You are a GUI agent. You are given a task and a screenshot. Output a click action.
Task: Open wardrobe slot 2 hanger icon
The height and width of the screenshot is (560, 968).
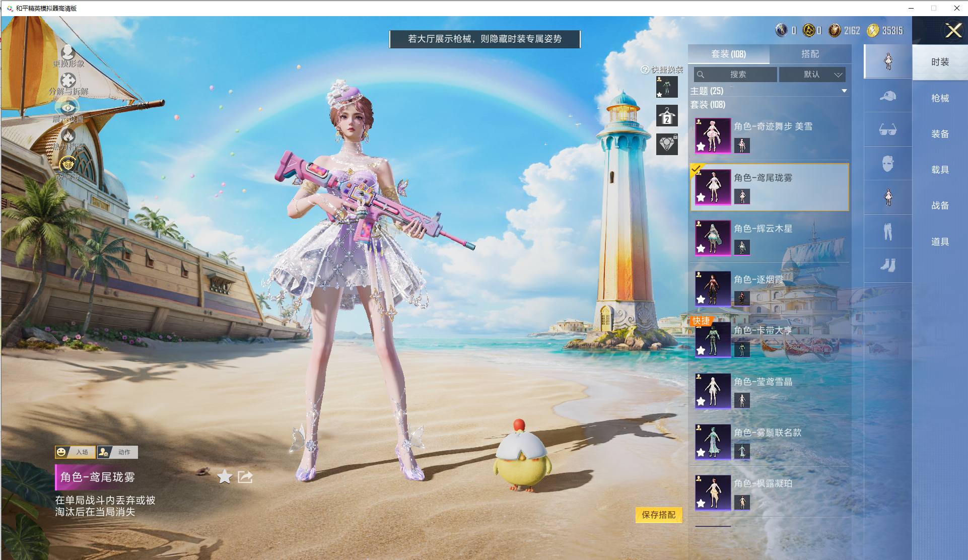click(x=667, y=116)
